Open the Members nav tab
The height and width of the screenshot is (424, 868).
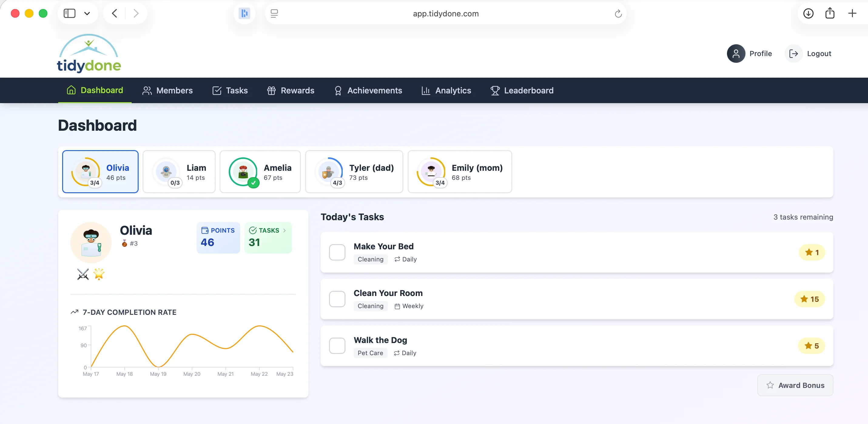(x=167, y=90)
